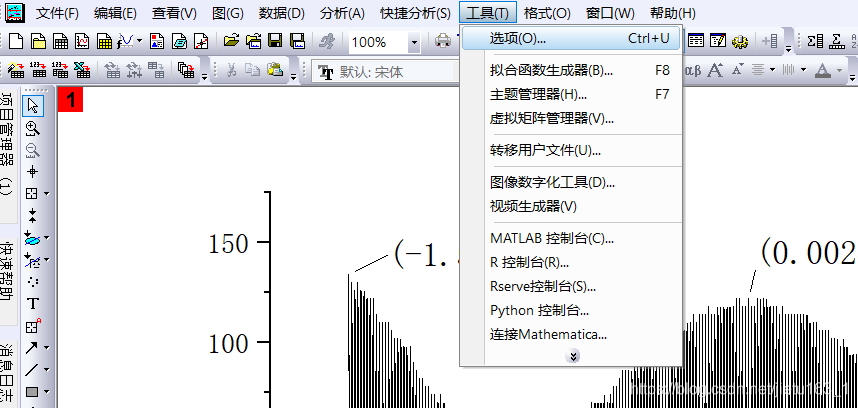Create a new graph window icon
Viewport: 858px width, 408px height.
82,41
